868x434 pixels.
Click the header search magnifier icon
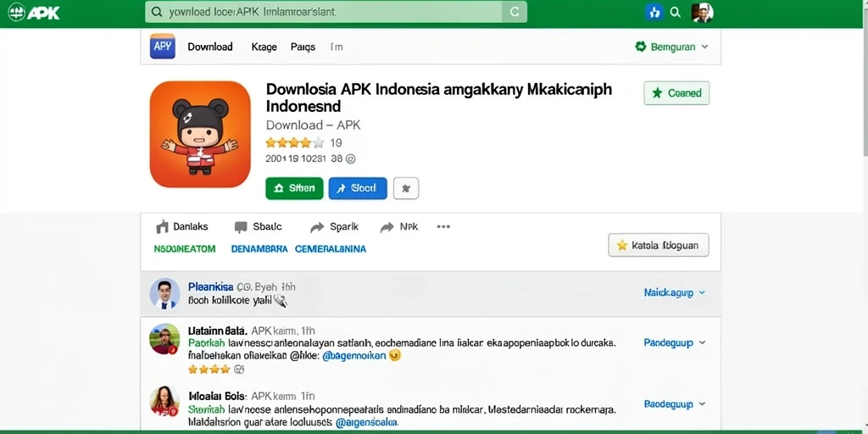tap(676, 12)
